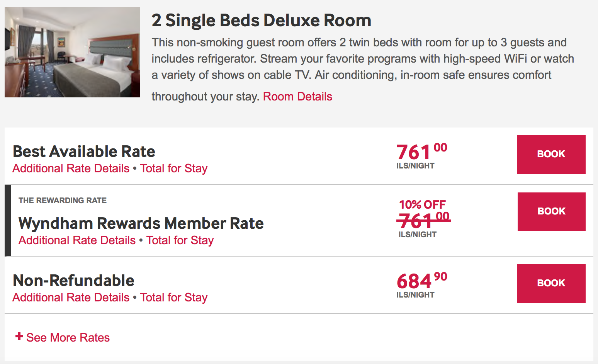Select the Best Available Rate title
The height and width of the screenshot is (364, 598).
point(84,151)
